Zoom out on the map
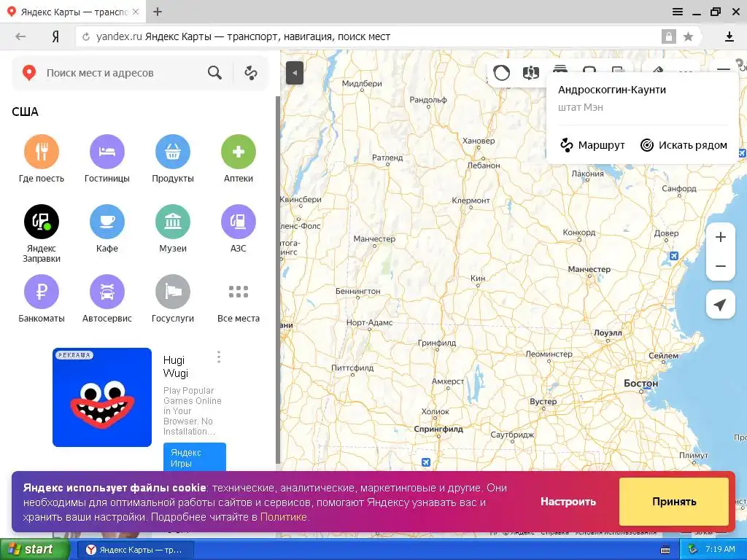The height and width of the screenshot is (560, 747). (x=721, y=266)
